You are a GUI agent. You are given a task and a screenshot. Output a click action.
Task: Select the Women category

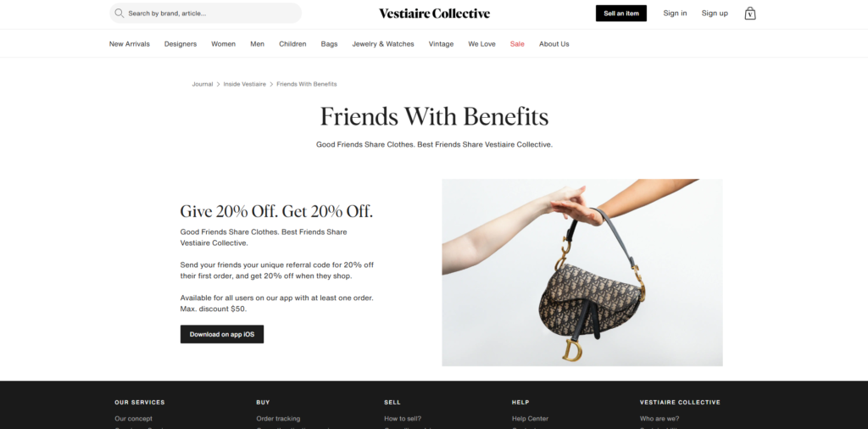(x=223, y=44)
